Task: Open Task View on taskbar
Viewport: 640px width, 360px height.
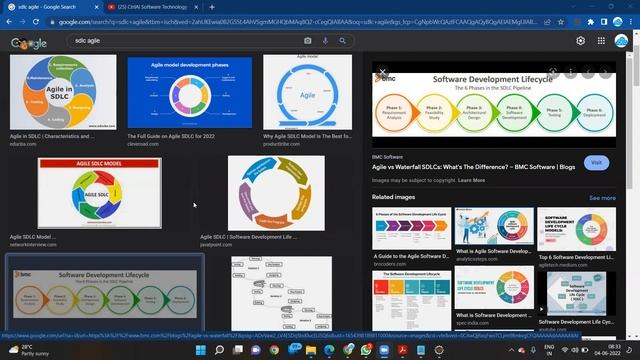Action: tap(238, 350)
